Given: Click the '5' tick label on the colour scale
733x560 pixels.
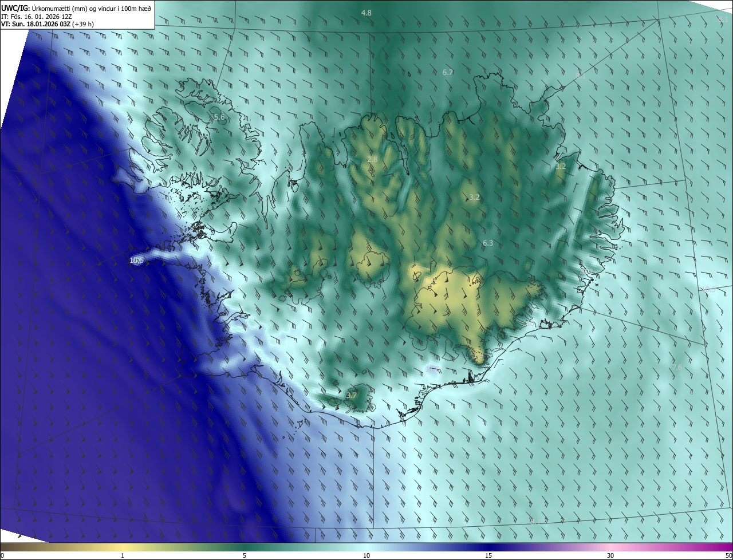Looking at the screenshot, I should [x=245, y=555].
